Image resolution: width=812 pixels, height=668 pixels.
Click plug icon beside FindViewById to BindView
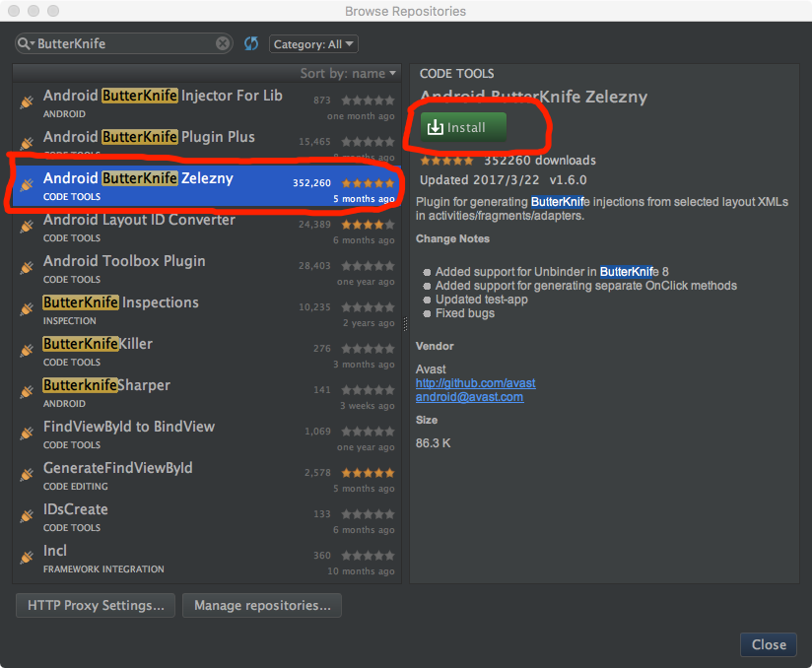27,434
